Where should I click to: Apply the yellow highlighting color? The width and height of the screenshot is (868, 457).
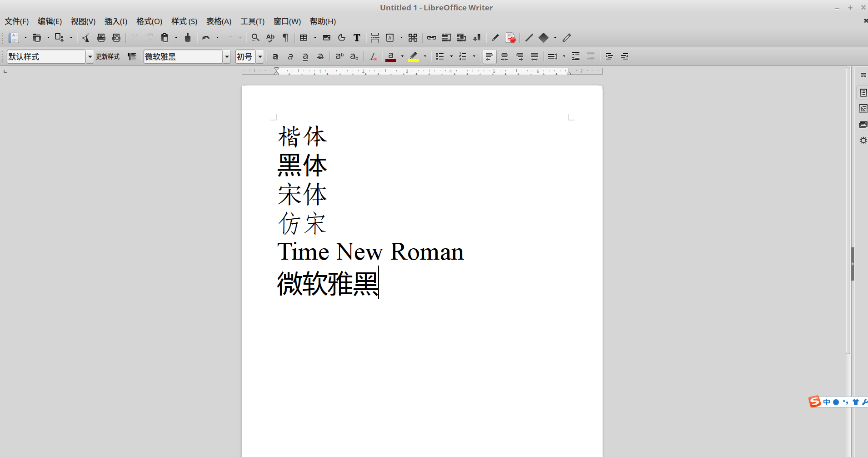(x=414, y=56)
